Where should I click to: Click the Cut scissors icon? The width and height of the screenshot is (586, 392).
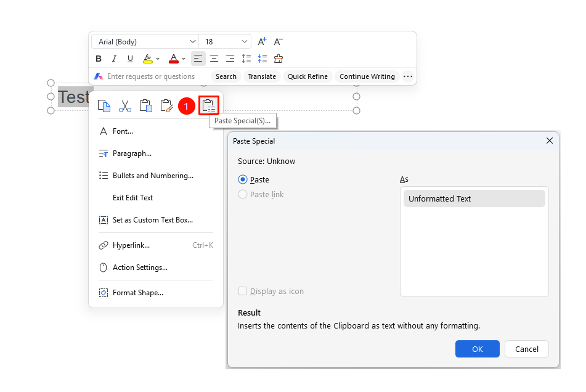pos(125,106)
